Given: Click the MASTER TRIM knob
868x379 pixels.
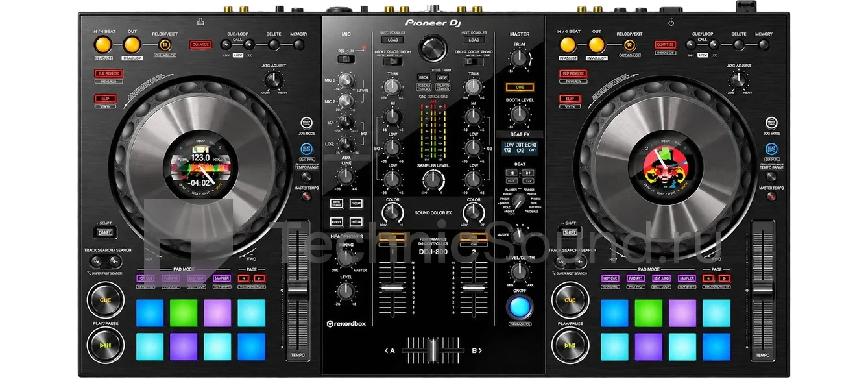Looking at the screenshot, I should 520,59.
